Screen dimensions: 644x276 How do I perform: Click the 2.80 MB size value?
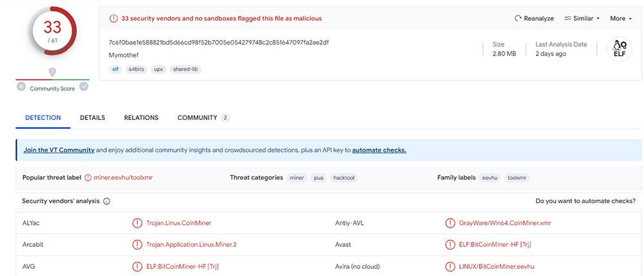point(504,54)
